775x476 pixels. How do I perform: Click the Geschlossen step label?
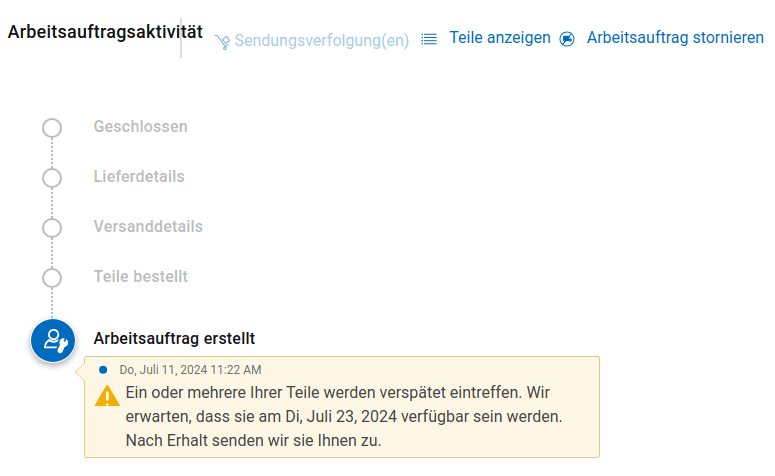[140, 127]
